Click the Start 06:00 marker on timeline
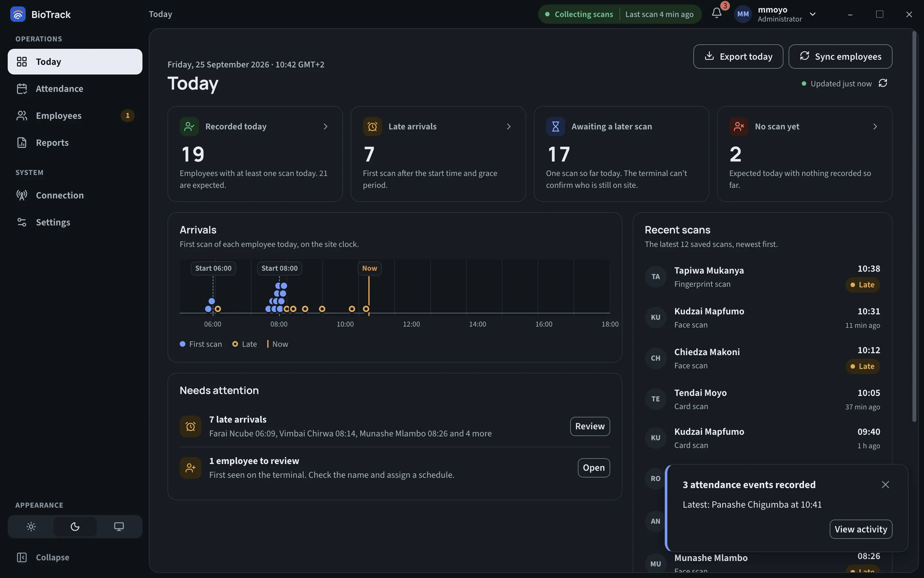This screenshot has width=924, height=578. (213, 268)
